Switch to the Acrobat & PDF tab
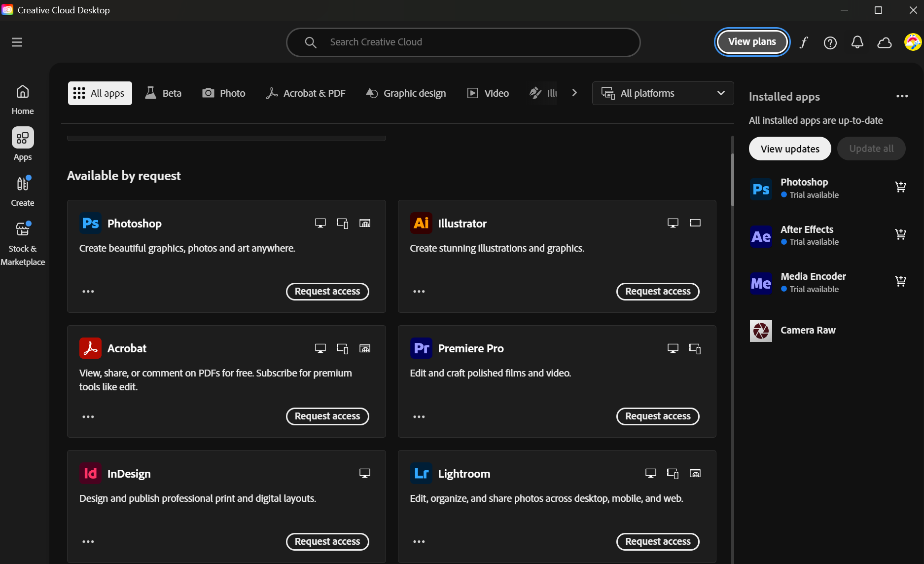Image resolution: width=924 pixels, height=564 pixels. pyautogui.click(x=306, y=93)
